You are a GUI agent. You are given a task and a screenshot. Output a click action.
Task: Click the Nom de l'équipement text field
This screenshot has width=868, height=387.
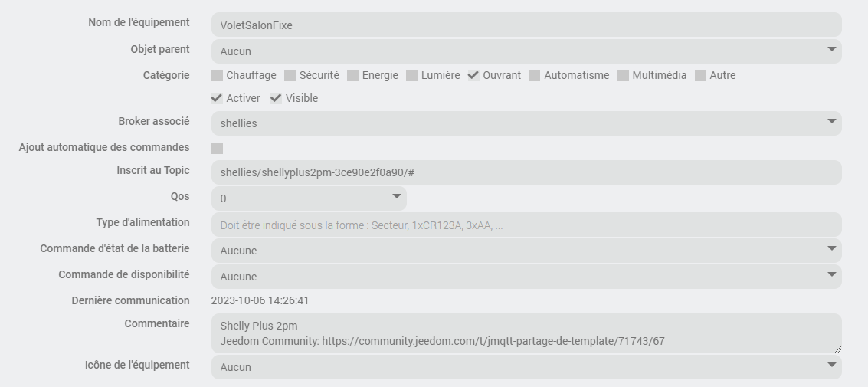(526, 25)
